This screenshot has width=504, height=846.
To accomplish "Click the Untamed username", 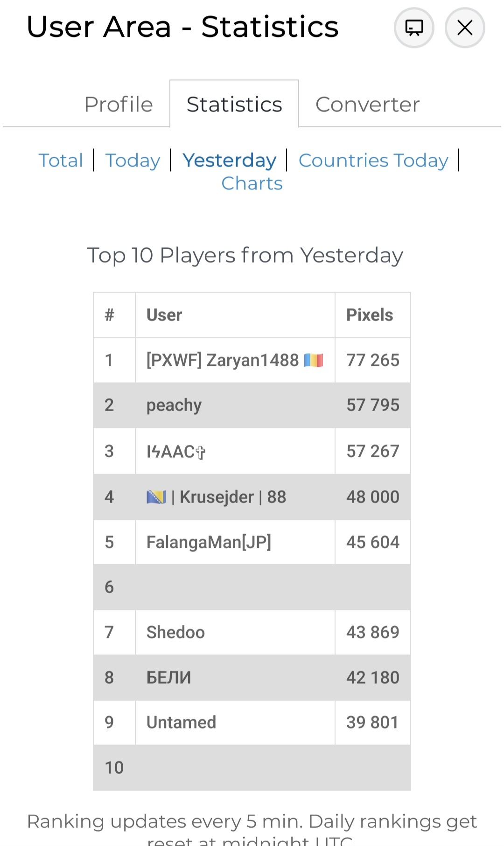I will click(x=181, y=722).
